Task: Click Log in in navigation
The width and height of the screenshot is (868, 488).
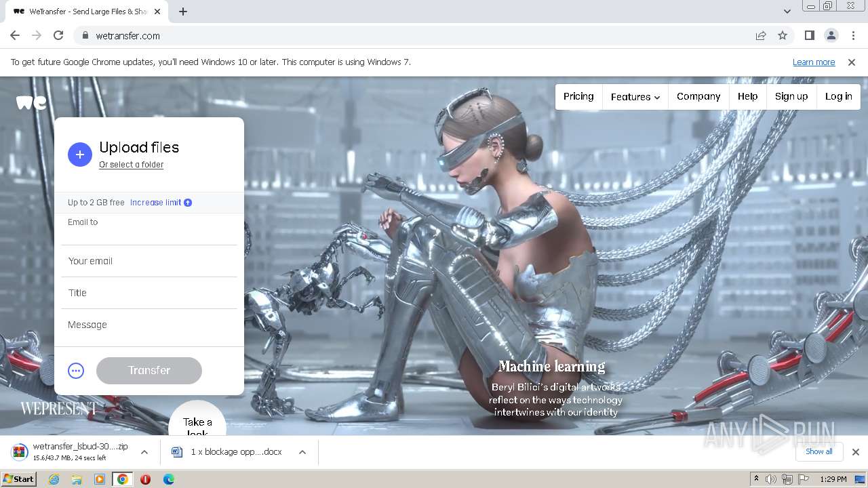Action: pyautogui.click(x=839, y=96)
